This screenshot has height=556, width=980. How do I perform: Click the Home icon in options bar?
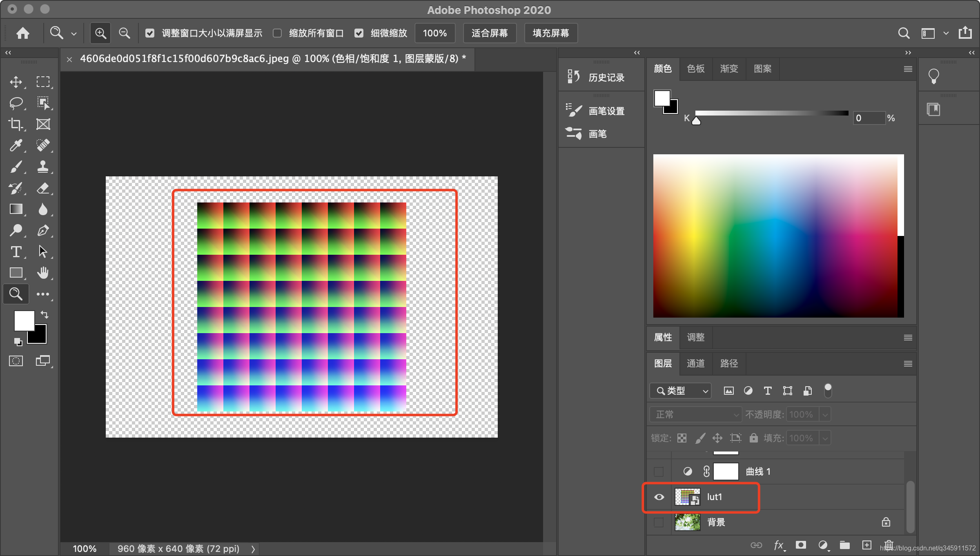[x=23, y=33]
